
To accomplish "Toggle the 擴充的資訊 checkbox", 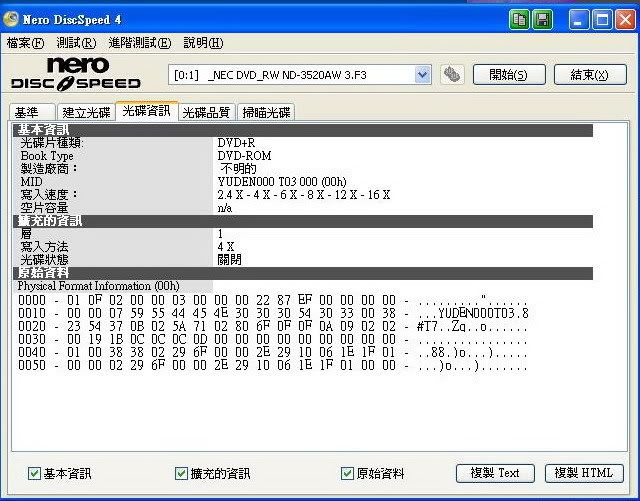I will [x=181, y=474].
